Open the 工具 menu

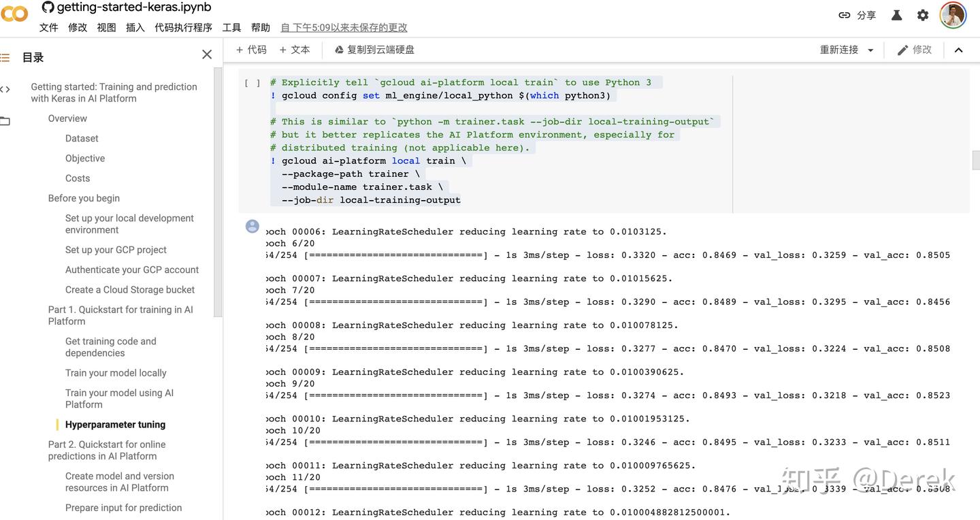point(231,27)
